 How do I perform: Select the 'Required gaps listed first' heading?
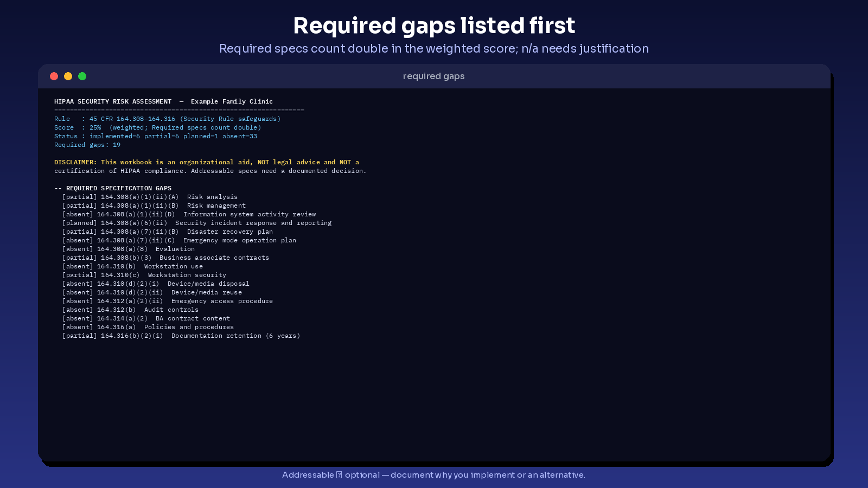[434, 25]
